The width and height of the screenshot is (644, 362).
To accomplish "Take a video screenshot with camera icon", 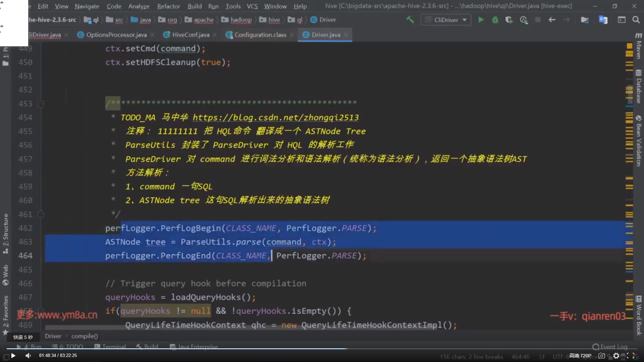I will tap(602, 356).
